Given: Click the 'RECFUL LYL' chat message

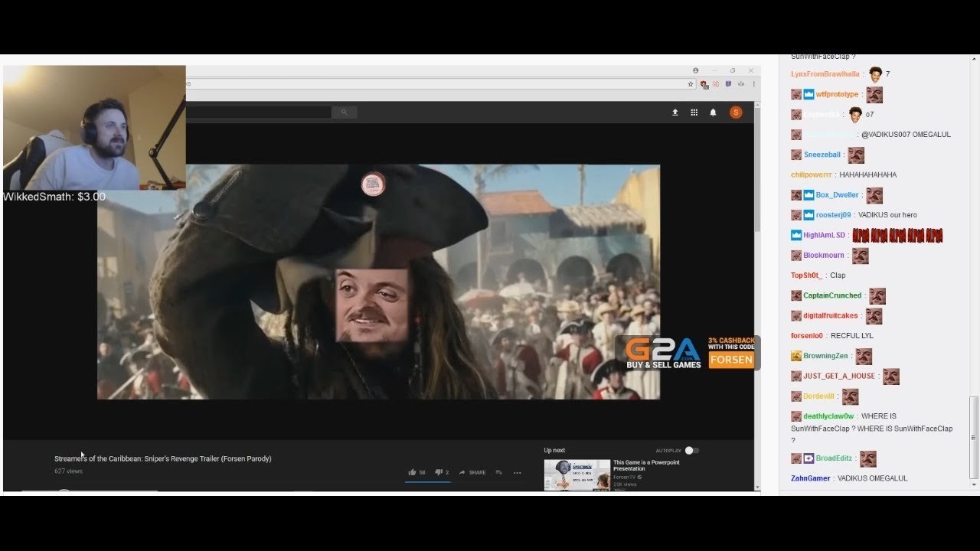Looking at the screenshot, I should point(851,335).
